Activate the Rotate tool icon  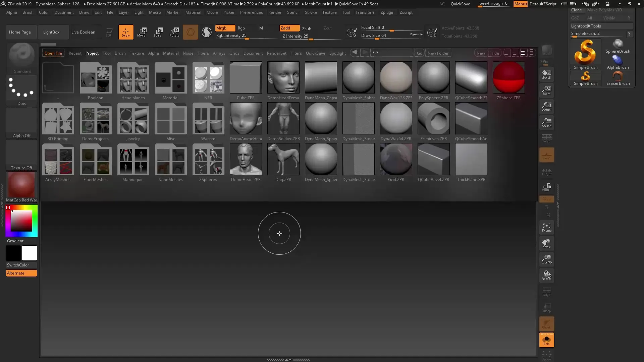(x=174, y=32)
